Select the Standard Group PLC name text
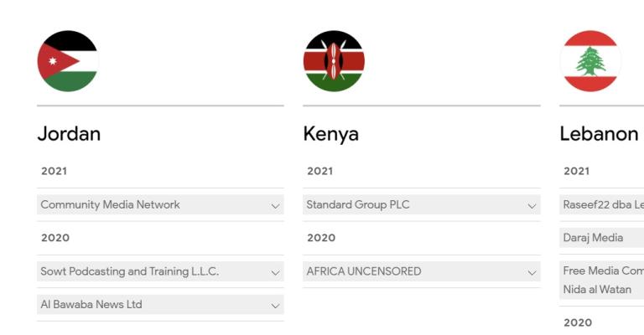The height and width of the screenshot is (335, 644). tap(358, 204)
